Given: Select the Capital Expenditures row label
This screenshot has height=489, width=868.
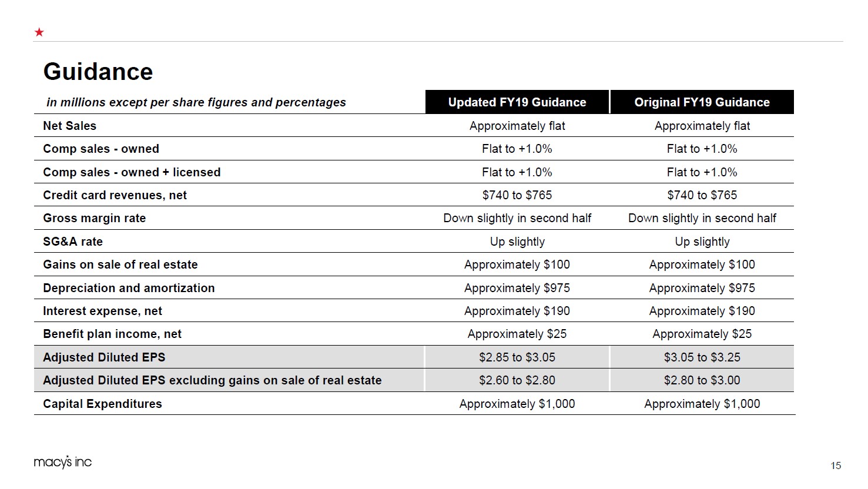Looking at the screenshot, I should pyautogui.click(x=102, y=404).
